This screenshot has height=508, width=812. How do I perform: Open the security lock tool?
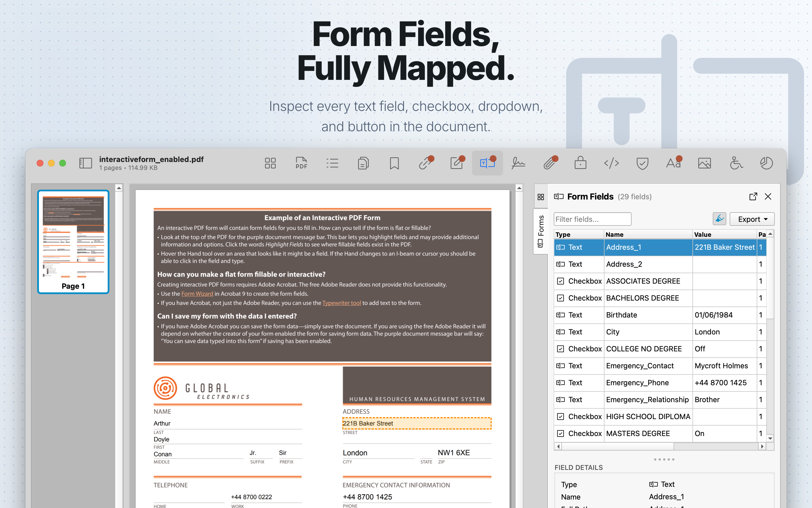581,163
